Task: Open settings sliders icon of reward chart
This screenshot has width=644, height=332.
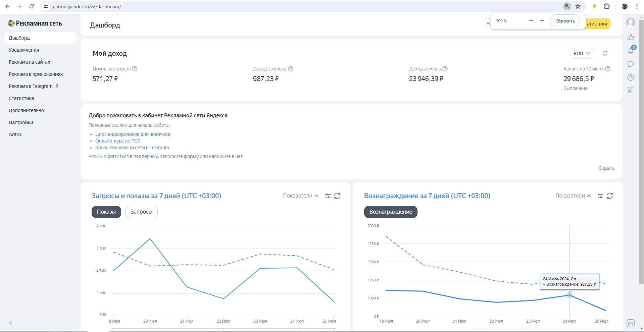Action: pyautogui.click(x=600, y=196)
